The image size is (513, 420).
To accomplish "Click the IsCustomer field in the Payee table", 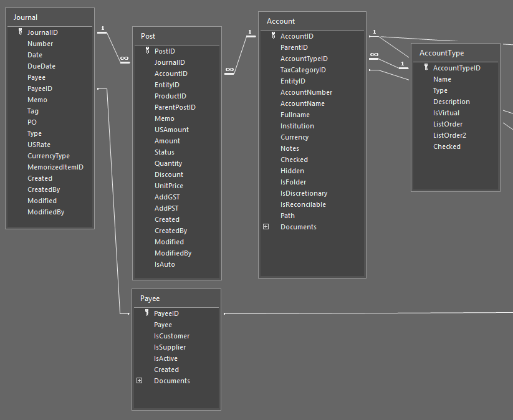I will click(x=171, y=336).
